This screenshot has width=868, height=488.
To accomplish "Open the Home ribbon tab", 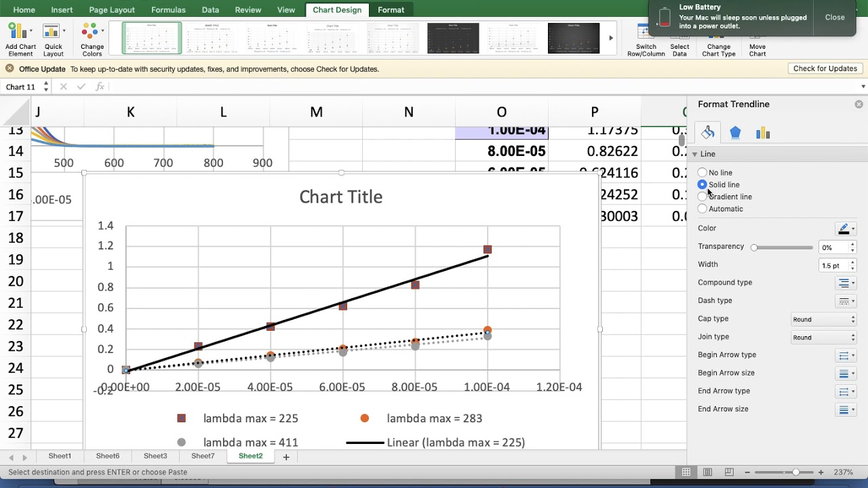I will tap(24, 9).
